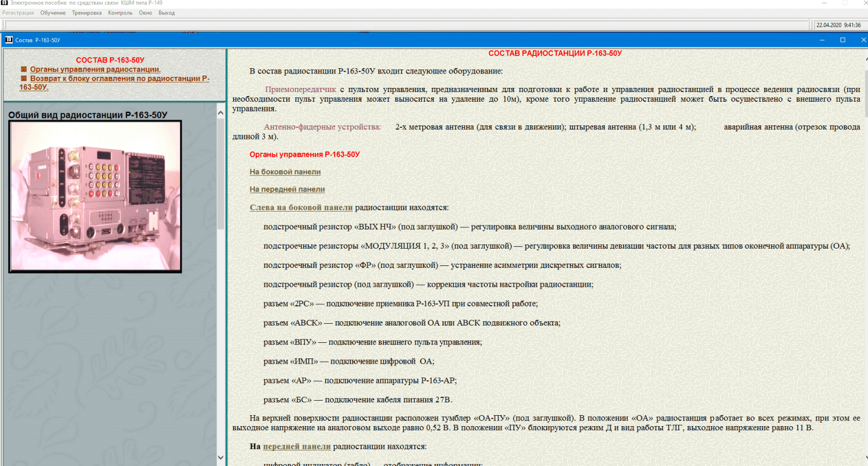
Task: Minimize the Состав Р-163-50У inner window
Action: 823,40
